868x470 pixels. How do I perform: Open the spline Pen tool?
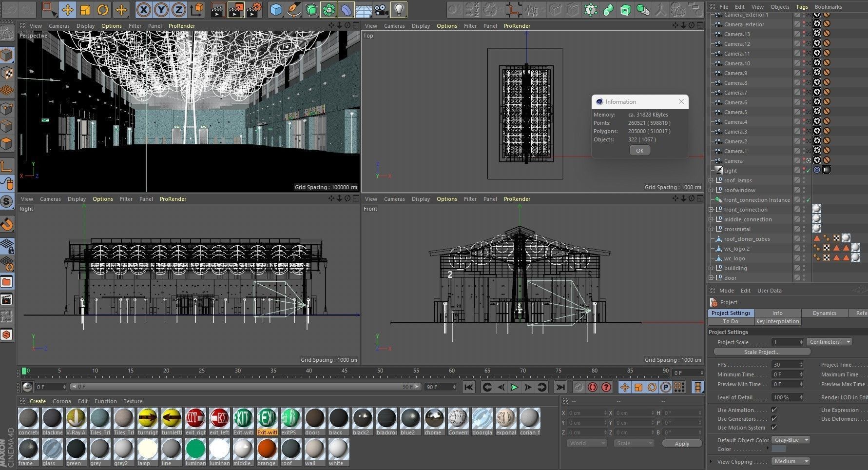click(x=293, y=9)
